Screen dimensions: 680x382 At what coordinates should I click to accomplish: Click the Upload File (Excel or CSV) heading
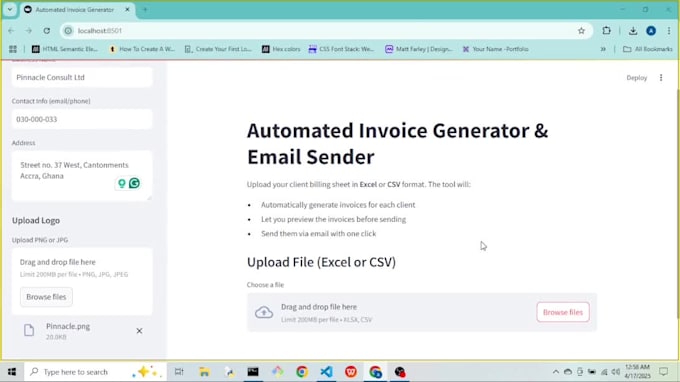pyautogui.click(x=321, y=262)
